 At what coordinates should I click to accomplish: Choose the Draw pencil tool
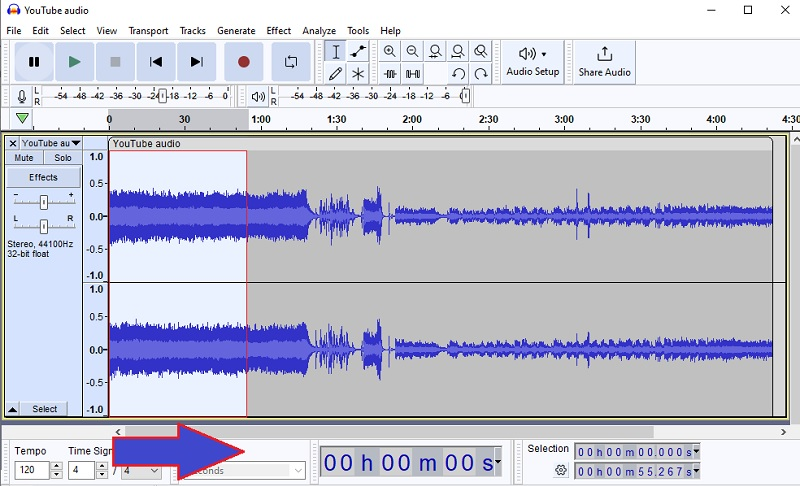(336, 74)
